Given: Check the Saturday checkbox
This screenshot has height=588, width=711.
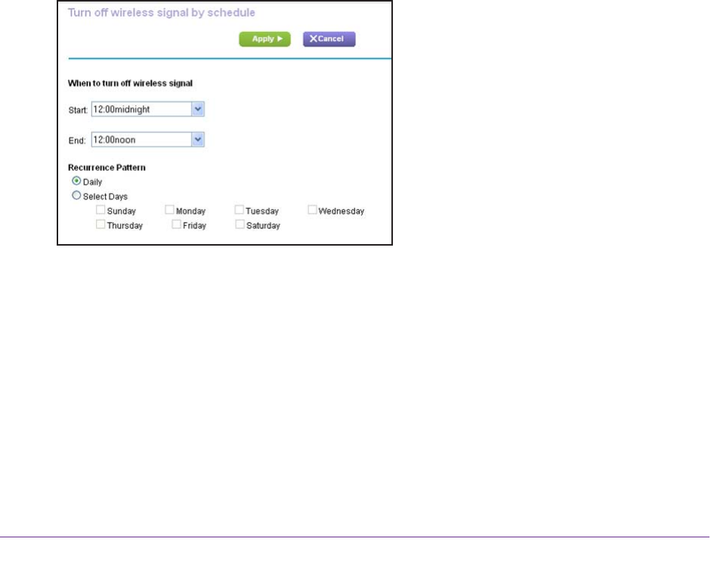Looking at the screenshot, I should tap(240, 224).
